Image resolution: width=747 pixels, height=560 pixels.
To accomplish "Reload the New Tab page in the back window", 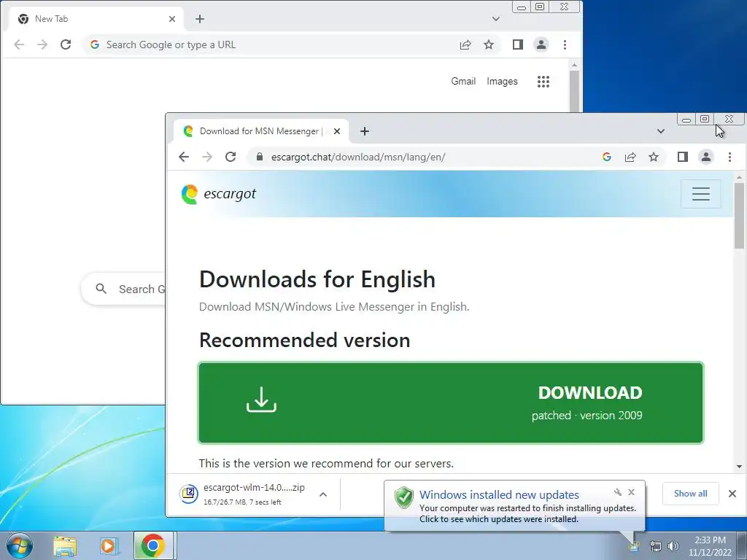I will point(66,44).
